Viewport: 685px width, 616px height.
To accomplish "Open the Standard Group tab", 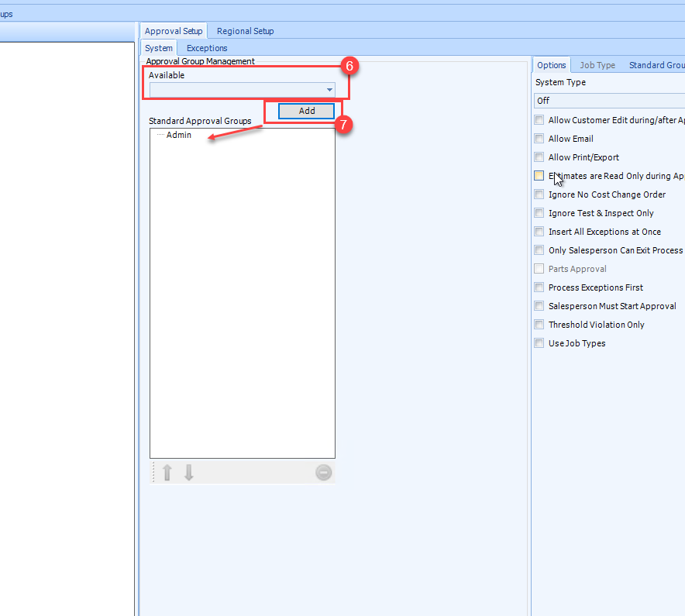I will click(656, 65).
